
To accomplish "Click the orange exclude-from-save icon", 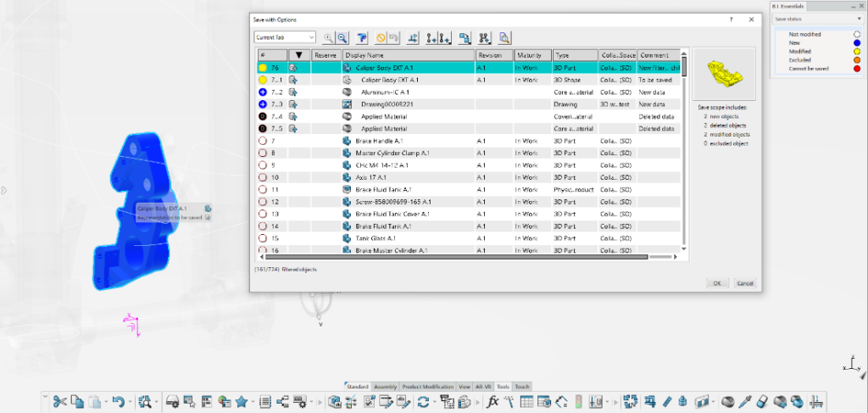I will 381,37.
